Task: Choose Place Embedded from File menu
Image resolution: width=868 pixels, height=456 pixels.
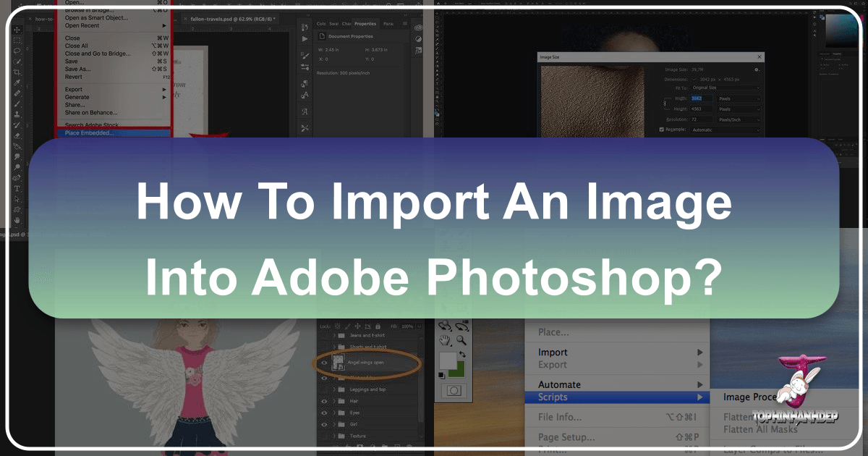Action: click(90, 133)
